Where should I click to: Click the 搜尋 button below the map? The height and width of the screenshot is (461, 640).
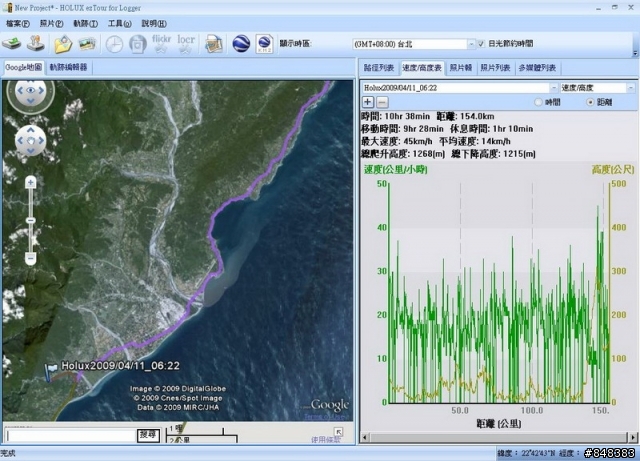pos(148,435)
